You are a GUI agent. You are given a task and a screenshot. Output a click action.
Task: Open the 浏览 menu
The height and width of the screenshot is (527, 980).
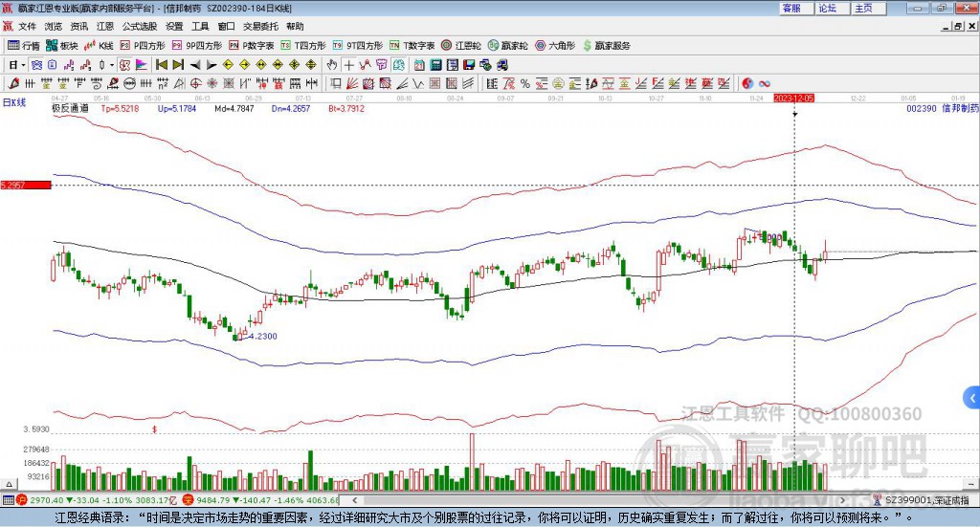54,26
